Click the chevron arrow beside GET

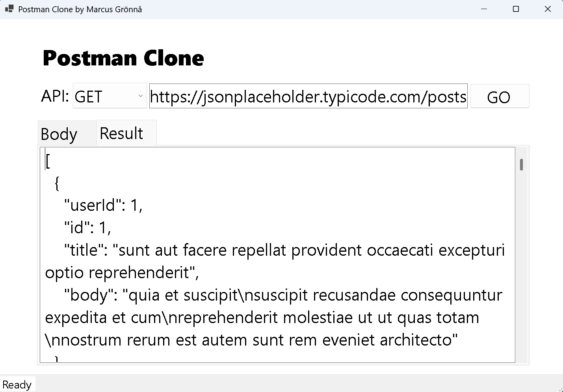(x=141, y=96)
